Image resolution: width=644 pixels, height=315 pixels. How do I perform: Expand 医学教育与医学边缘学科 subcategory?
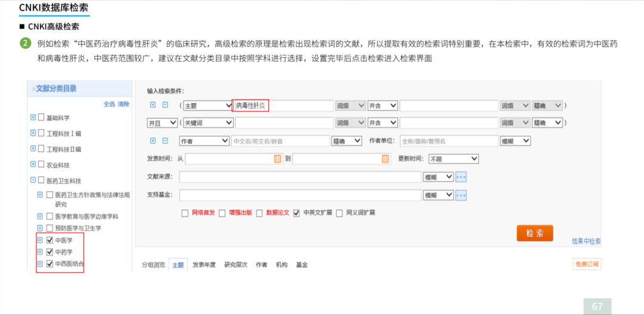click(40, 216)
